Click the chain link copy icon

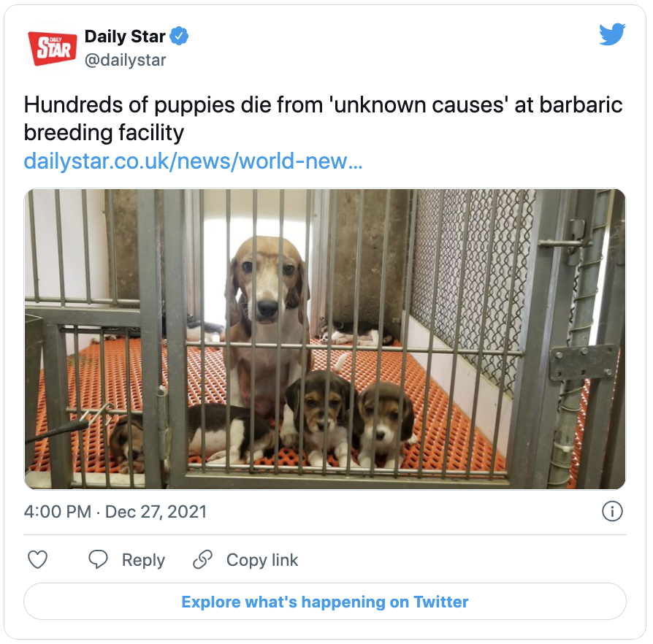[x=203, y=559]
